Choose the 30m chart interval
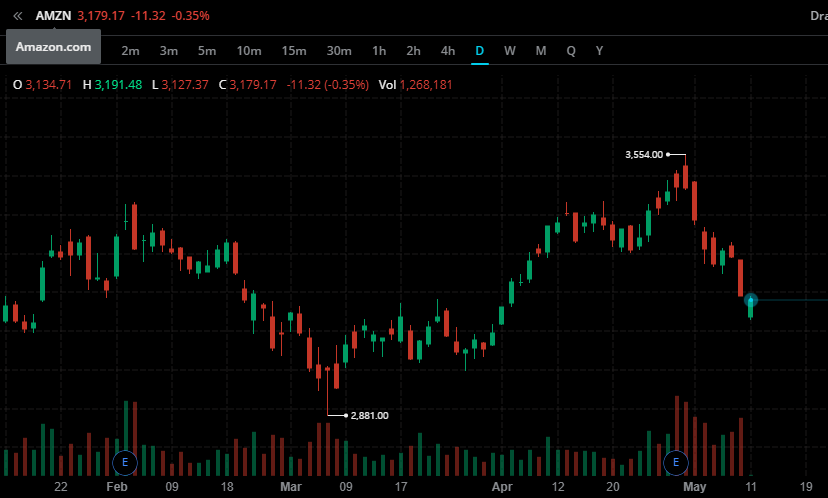The height and width of the screenshot is (498, 828). [x=339, y=51]
